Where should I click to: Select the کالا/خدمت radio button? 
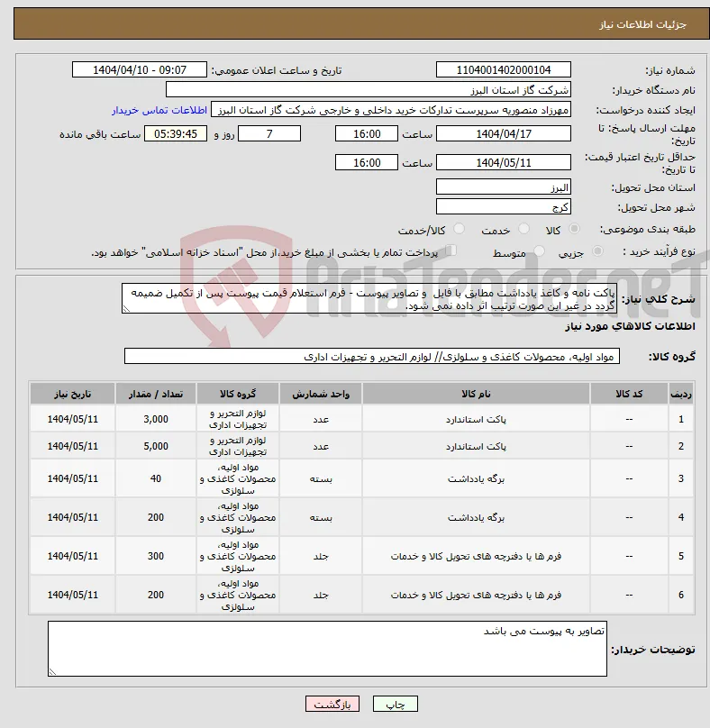[459, 229]
